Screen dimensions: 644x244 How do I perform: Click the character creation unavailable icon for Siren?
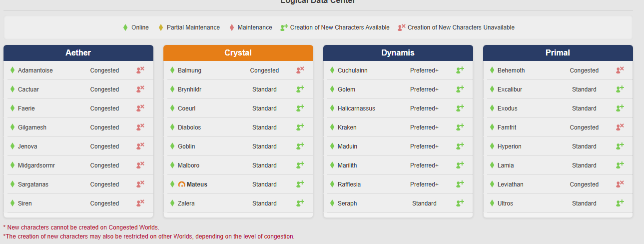[x=140, y=203]
